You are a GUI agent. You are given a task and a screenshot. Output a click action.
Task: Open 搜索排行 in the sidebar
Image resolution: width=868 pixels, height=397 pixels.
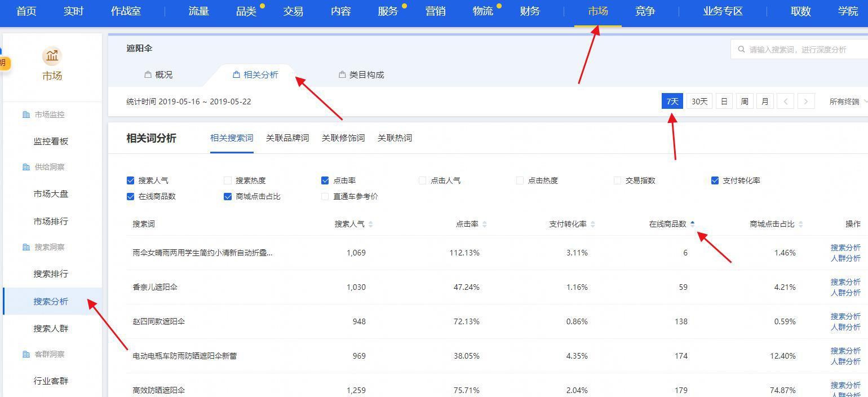click(51, 274)
